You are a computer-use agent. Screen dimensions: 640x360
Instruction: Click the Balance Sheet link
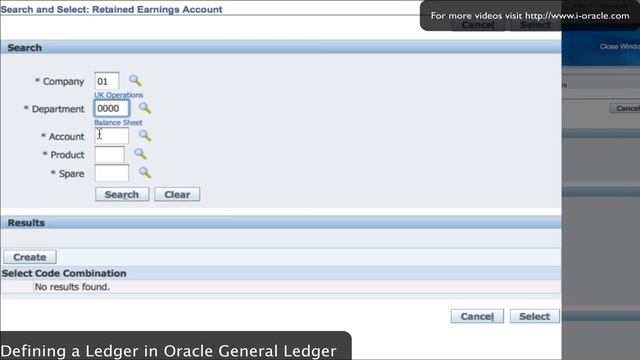(118, 122)
